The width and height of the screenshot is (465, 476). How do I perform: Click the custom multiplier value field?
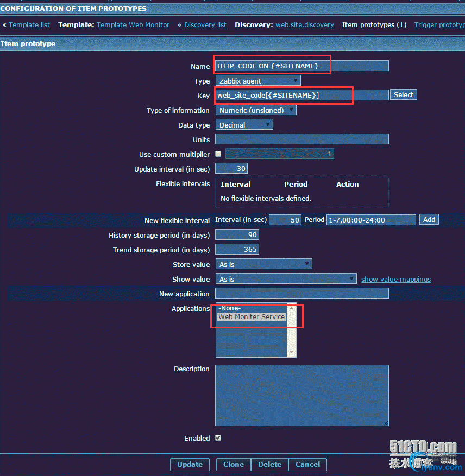[280, 154]
